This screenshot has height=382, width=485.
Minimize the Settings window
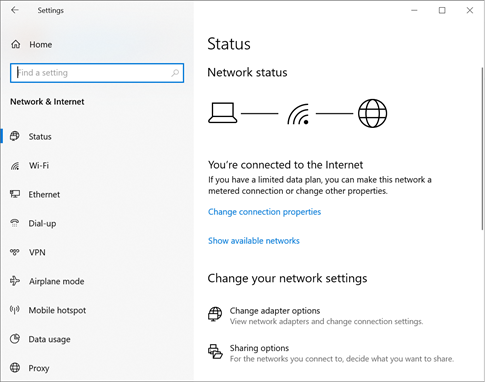[x=414, y=10]
